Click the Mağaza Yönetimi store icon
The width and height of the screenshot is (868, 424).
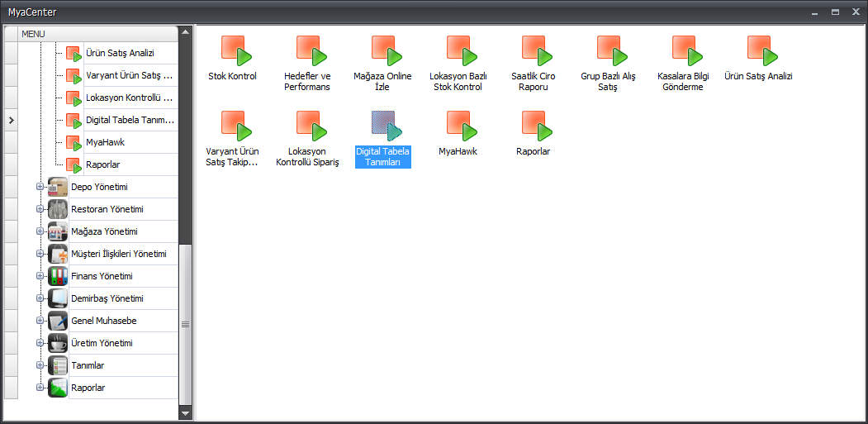pyautogui.click(x=58, y=231)
